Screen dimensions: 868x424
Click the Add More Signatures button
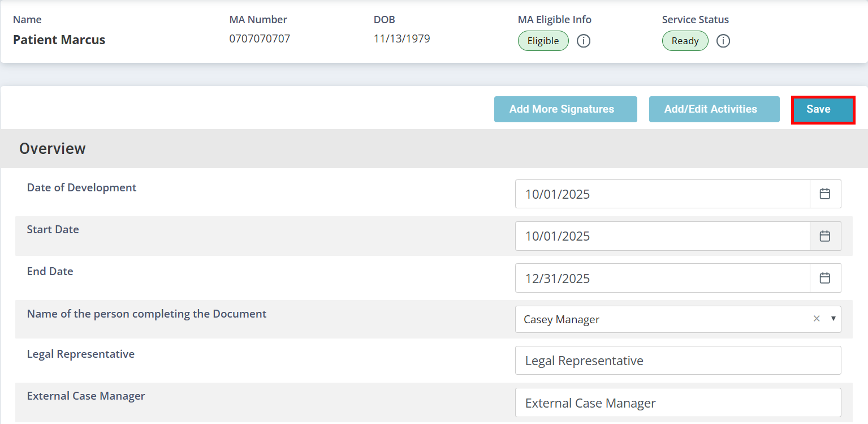click(565, 109)
